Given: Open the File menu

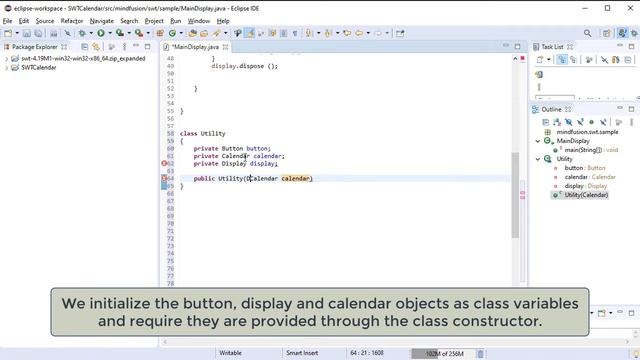Looking at the screenshot, I should [7, 21].
